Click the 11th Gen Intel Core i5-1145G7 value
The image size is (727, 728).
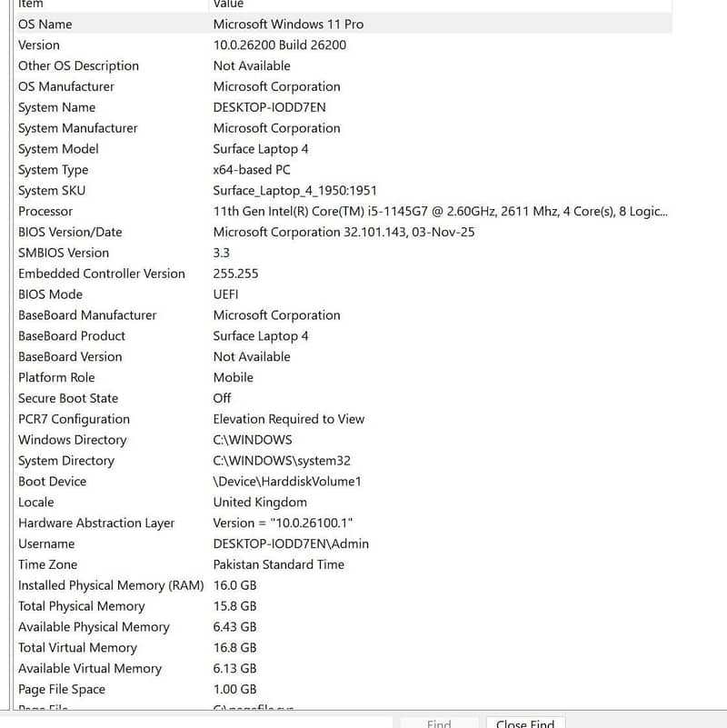[x=441, y=212]
